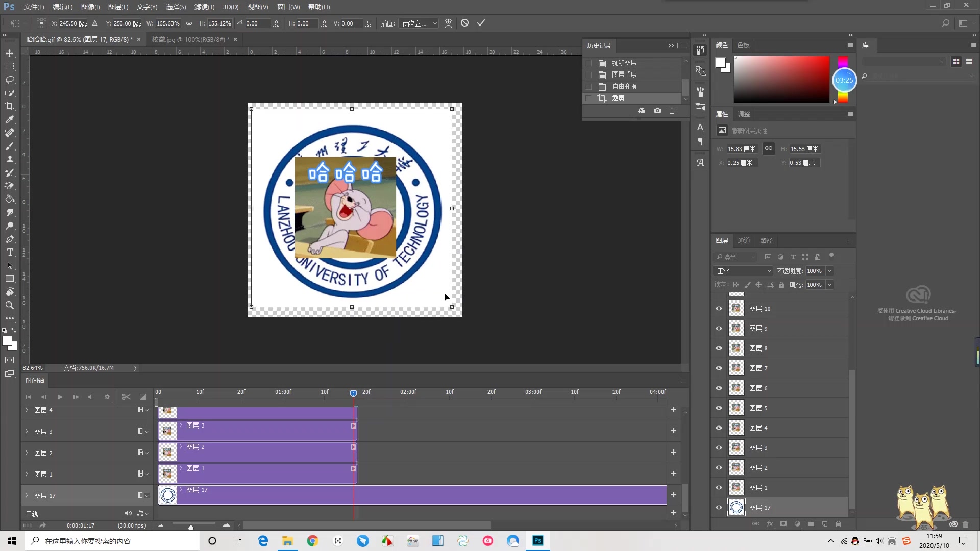Click the rotation angle input field
Image resolution: width=980 pixels, height=551 pixels.
[x=257, y=23]
